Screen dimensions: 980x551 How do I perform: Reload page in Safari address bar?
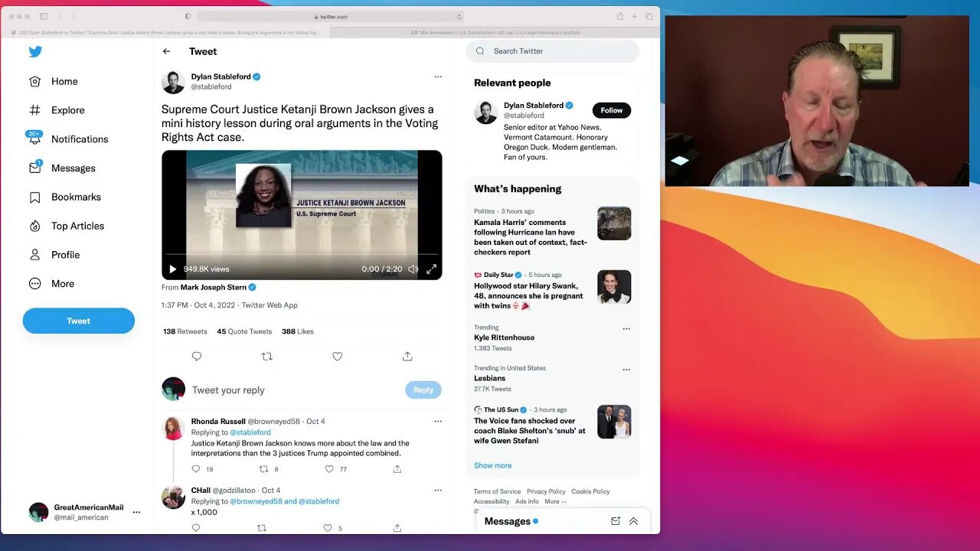click(x=459, y=16)
